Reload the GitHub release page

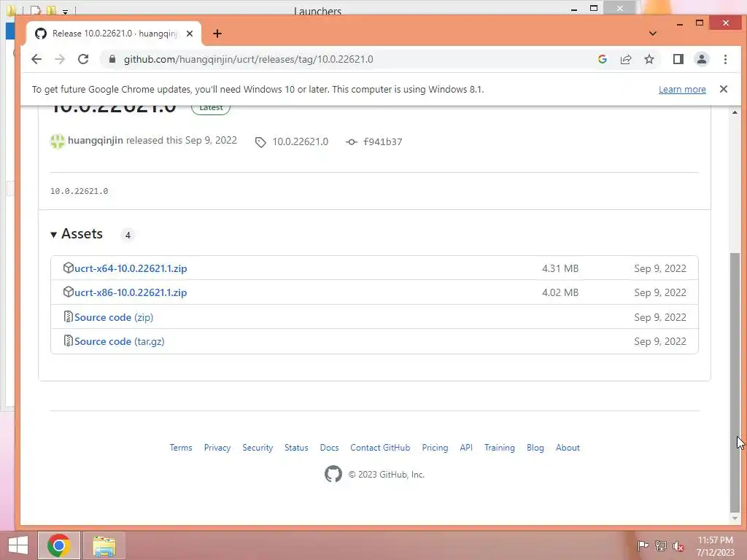[83, 59]
